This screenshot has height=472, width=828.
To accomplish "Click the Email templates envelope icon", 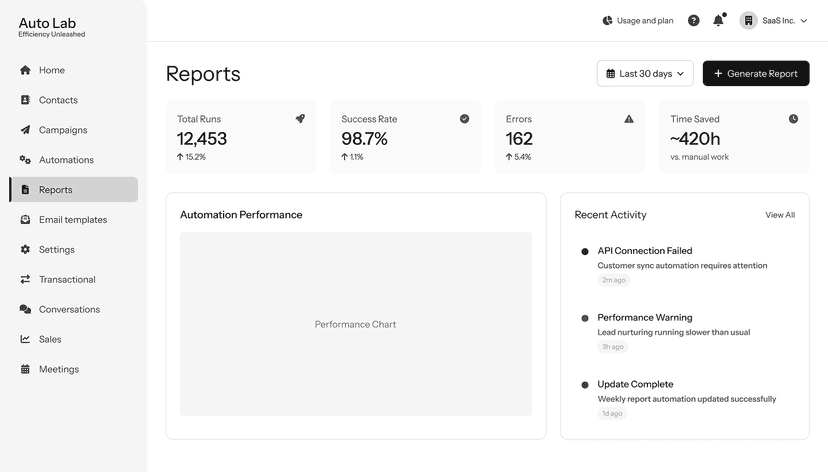I will pyautogui.click(x=25, y=220).
